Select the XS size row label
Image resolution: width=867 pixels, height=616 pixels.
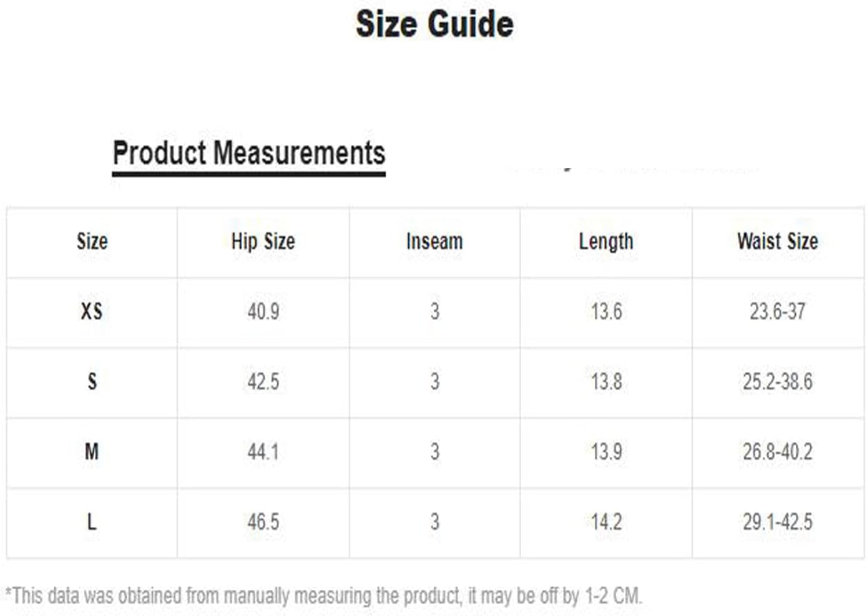(x=92, y=311)
